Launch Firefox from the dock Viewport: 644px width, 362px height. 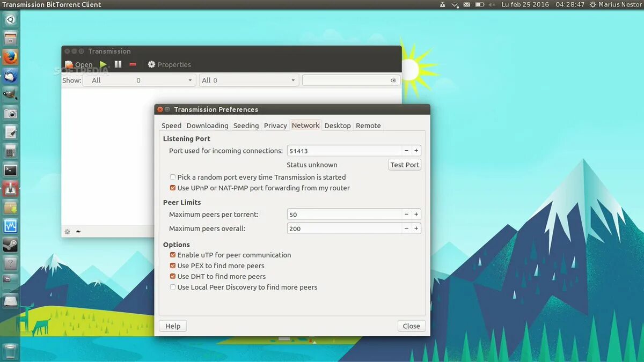click(x=11, y=57)
